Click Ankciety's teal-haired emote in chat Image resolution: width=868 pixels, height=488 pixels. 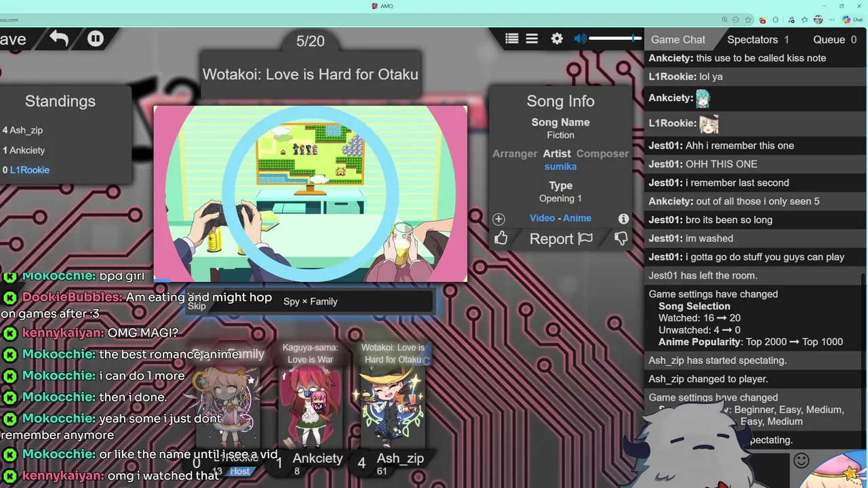(x=703, y=98)
